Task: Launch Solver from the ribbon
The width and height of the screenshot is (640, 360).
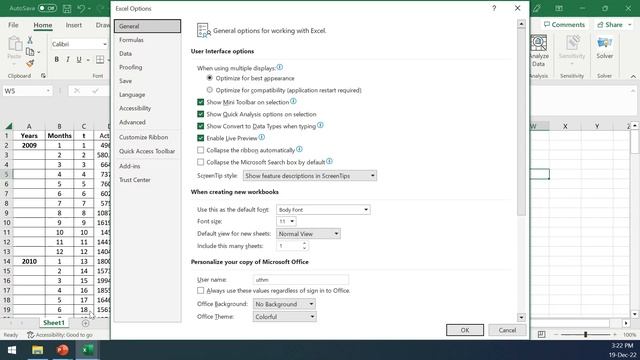Action: [604, 48]
